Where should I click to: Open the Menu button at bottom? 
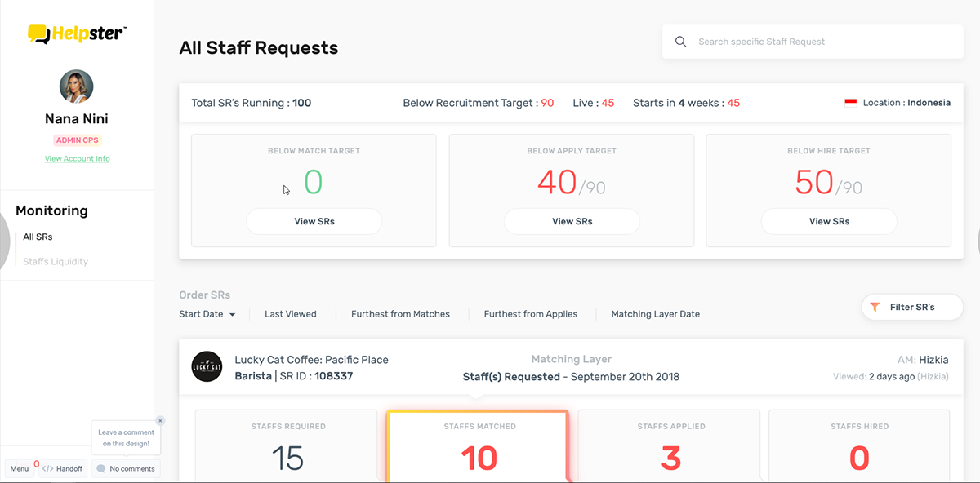[20, 469]
